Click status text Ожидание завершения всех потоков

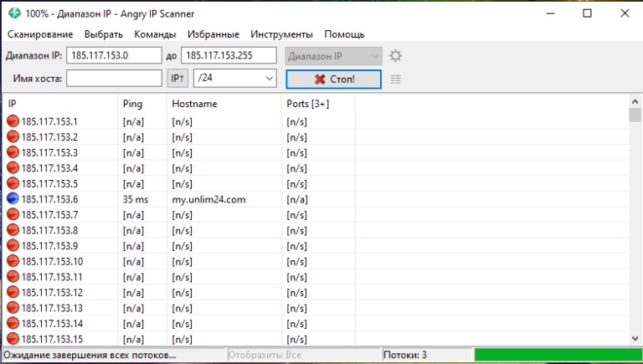click(90, 355)
